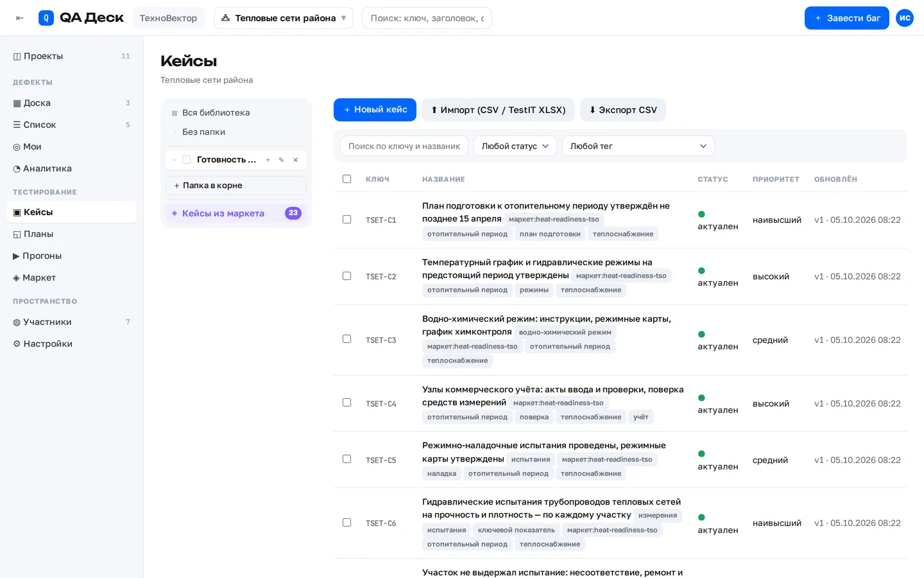
Task: Open Прогоны section
Action: coord(71,256)
